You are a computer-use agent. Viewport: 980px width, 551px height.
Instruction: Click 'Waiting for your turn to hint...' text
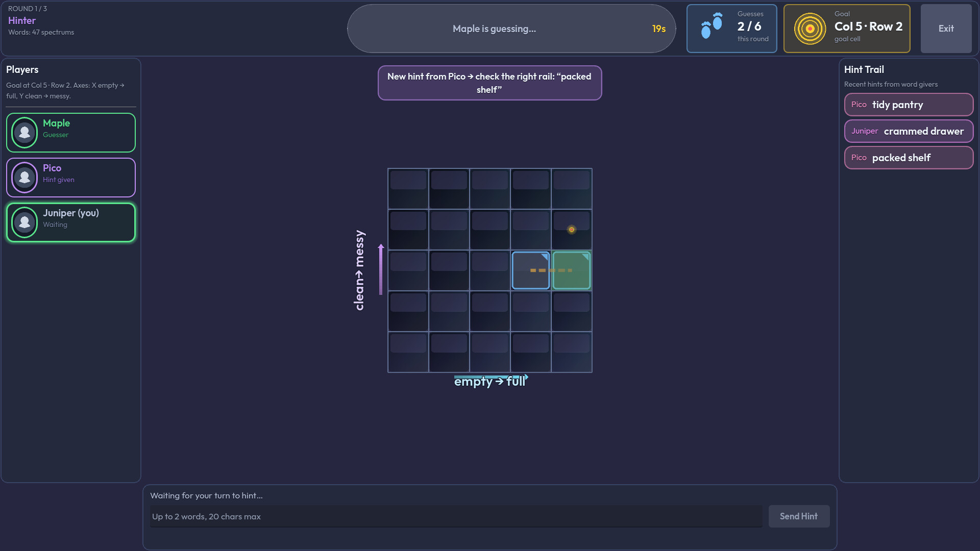click(206, 495)
